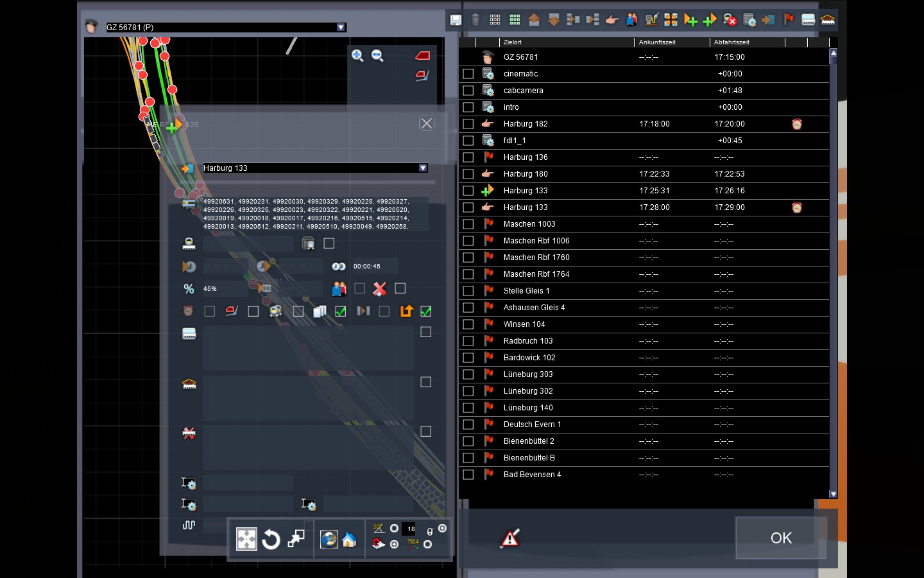Viewport: 924px width, 578px height.
Task: Tick checkbox for the Bad Bevensen 4 row
Action: (468, 475)
